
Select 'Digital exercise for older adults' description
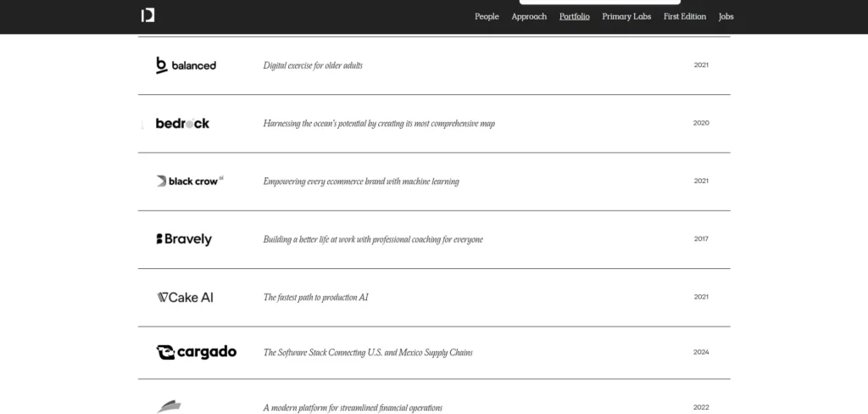313,65
